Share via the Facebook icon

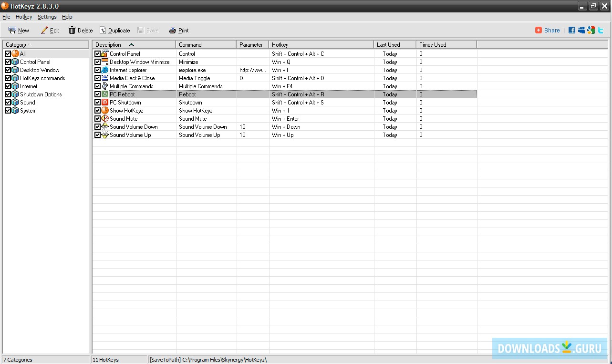point(571,30)
